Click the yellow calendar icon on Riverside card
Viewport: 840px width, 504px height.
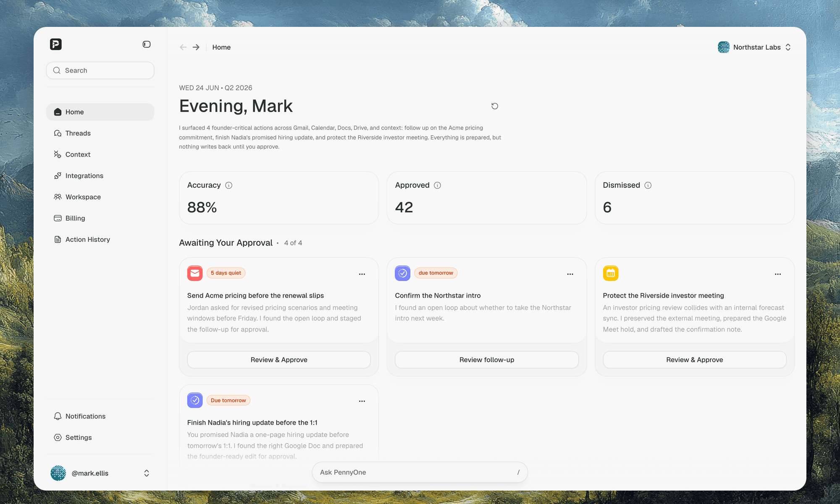(611, 273)
